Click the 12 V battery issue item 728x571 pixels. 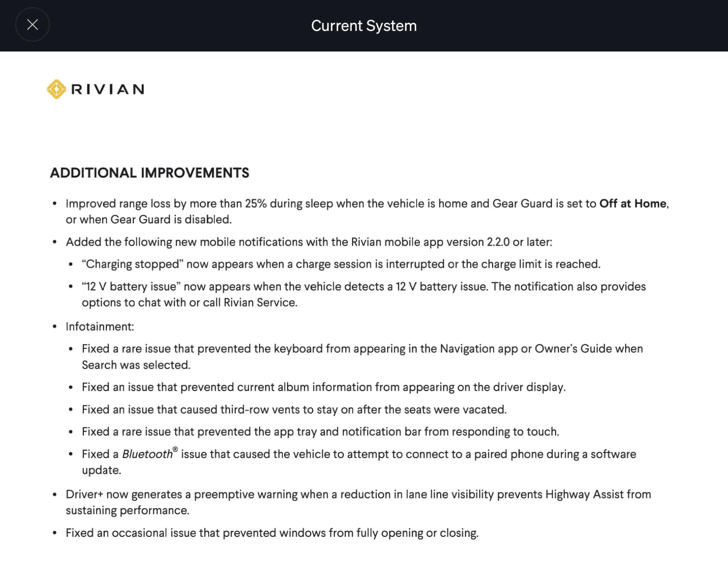pyautogui.click(x=364, y=295)
